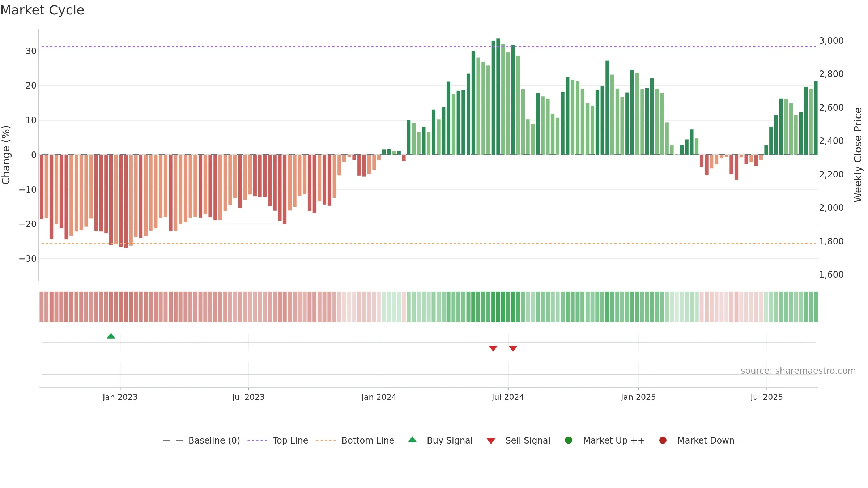
Task: Click the 2,200 price axis label
Action: pyautogui.click(x=831, y=175)
